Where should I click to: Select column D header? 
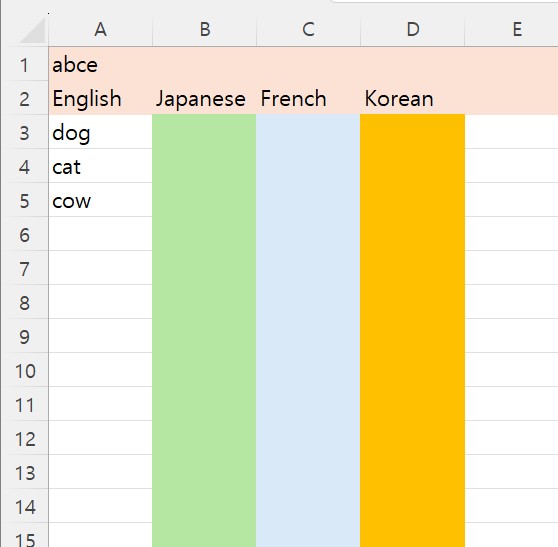pyautogui.click(x=412, y=29)
